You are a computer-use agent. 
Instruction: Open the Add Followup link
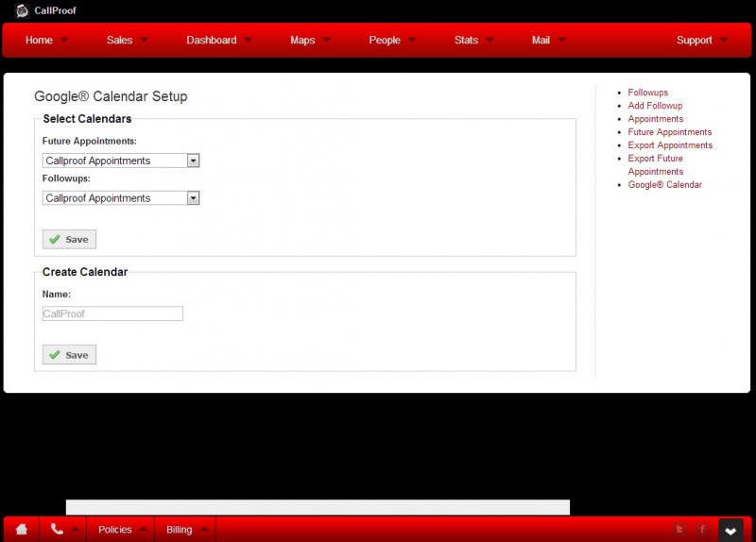(x=655, y=106)
